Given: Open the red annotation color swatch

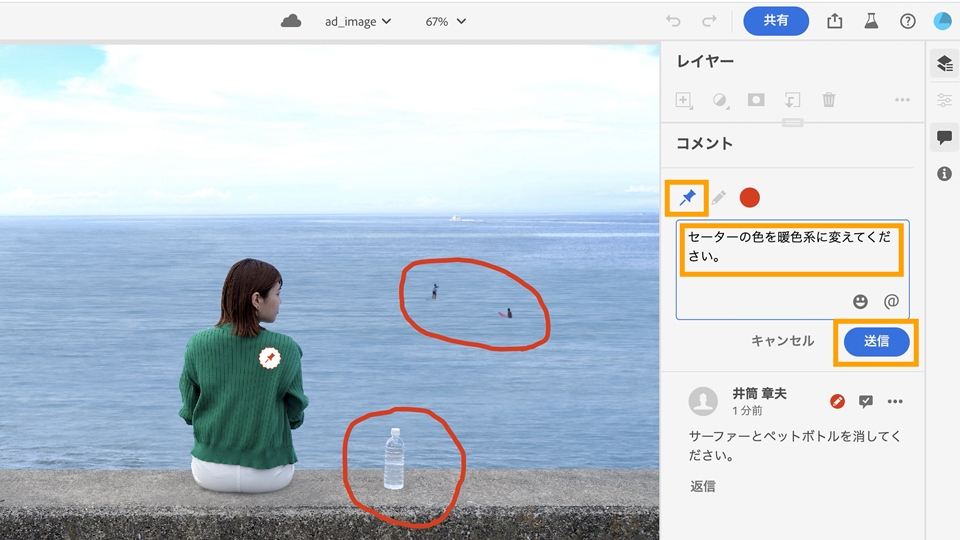Looking at the screenshot, I should coord(749,197).
